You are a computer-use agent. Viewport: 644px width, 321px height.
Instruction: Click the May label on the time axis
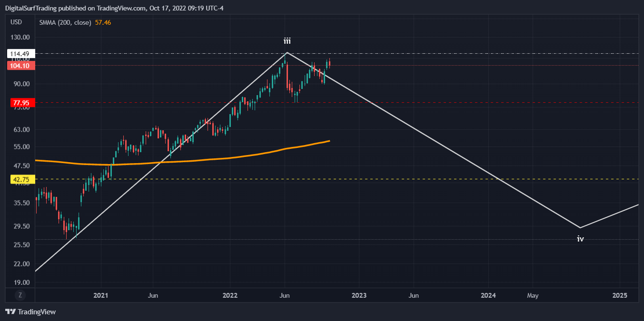pyautogui.click(x=533, y=295)
